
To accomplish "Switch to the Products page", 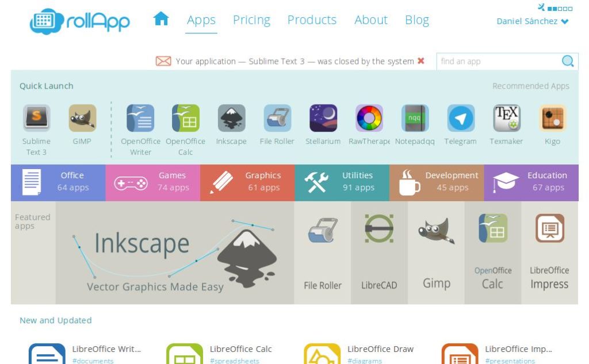I will [x=312, y=20].
